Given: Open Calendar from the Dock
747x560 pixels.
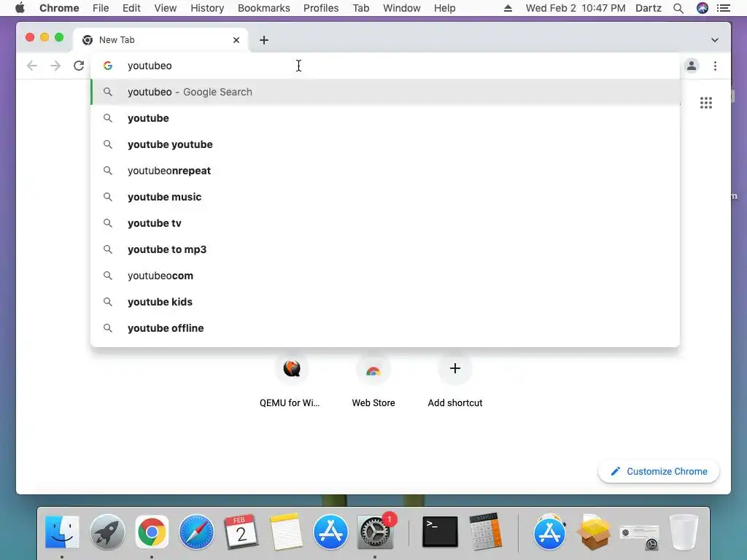Looking at the screenshot, I should pyautogui.click(x=241, y=532).
